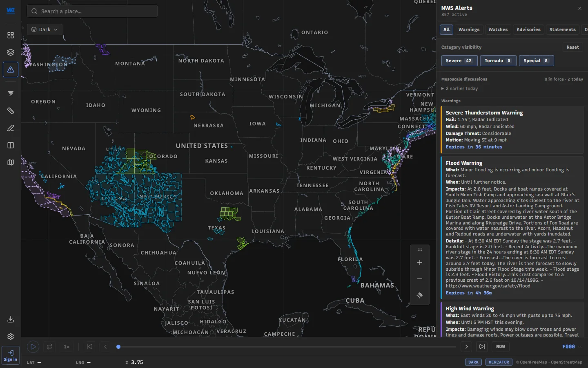Open the settings gear icon
The image size is (588, 368).
click(11, 337)
